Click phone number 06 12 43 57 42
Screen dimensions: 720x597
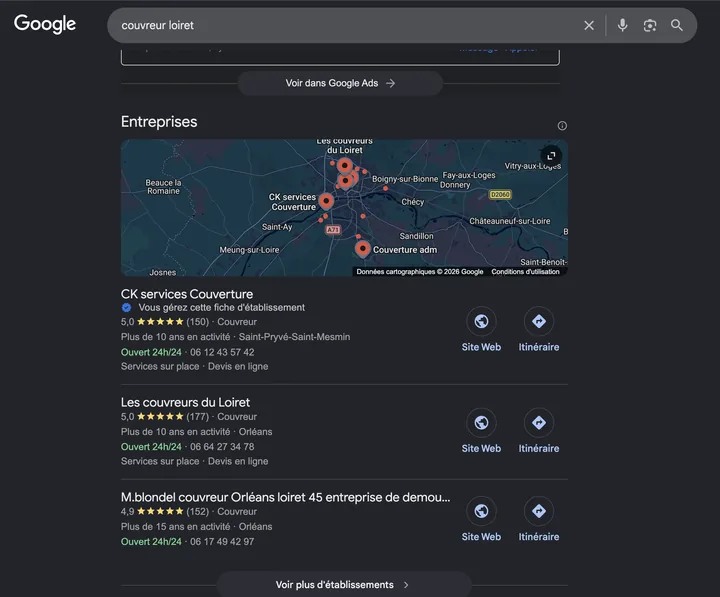pos(222,352)
